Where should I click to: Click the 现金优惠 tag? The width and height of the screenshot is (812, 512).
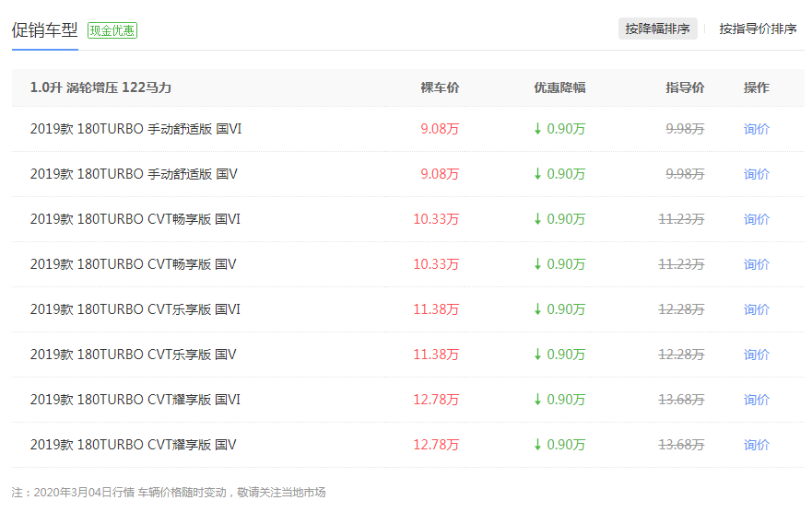(112, 31)
